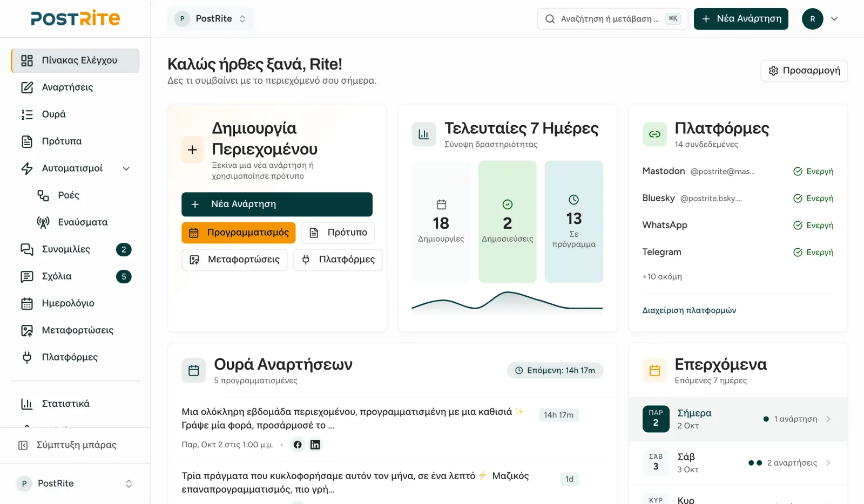This screenshot has width=864, height=504.
Task: Click the Facebook icon on first queued post
Action: [298, 445]
